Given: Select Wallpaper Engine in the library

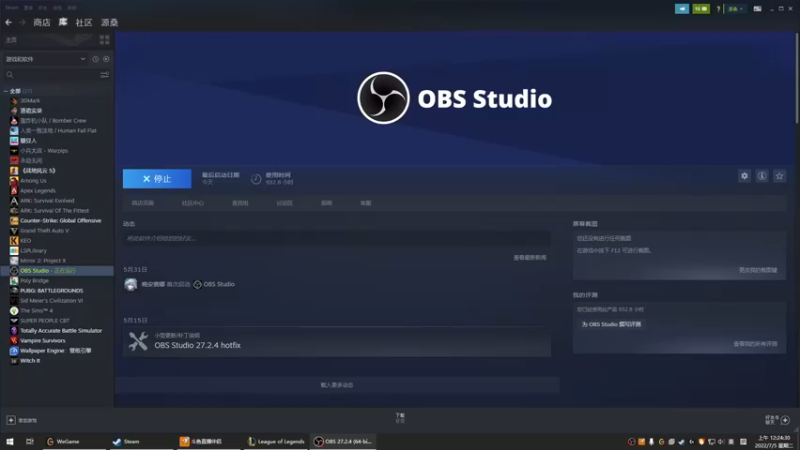Looking at the screenshot, I should [x=55, y=351].
